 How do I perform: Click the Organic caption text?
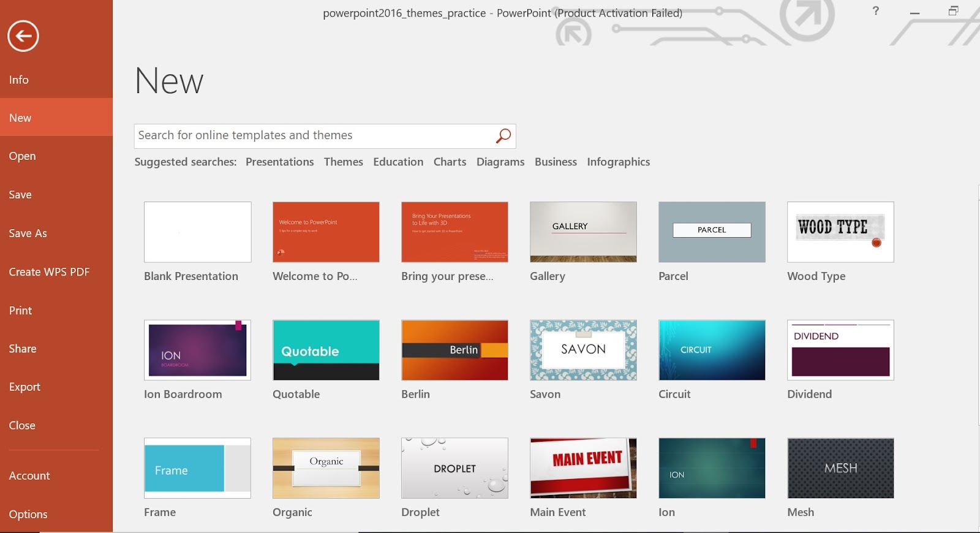click(x=293, y=513)
